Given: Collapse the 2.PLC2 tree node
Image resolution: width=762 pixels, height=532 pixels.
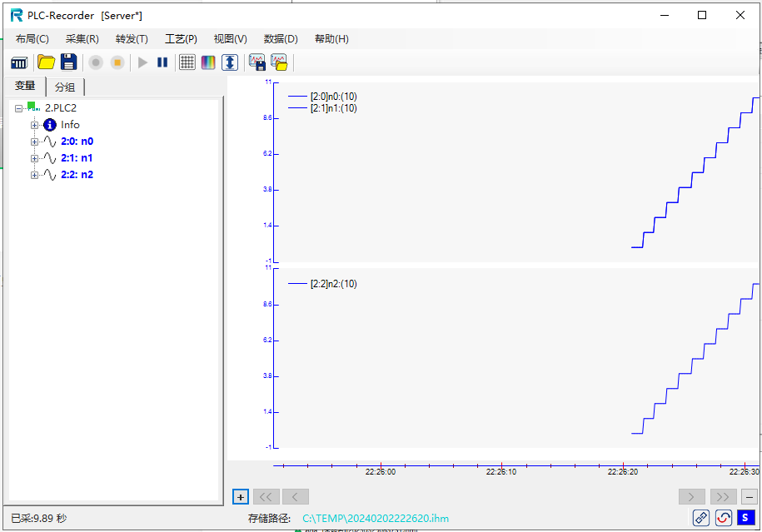Looking at the screenshot, I should click(x=18, y=108).
